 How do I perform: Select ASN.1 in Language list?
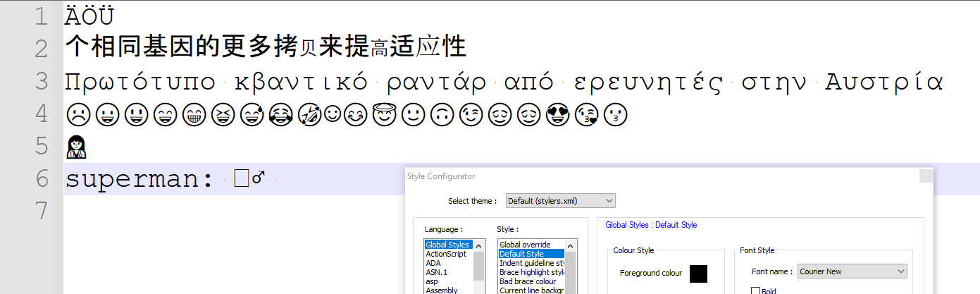pos(436,272)
